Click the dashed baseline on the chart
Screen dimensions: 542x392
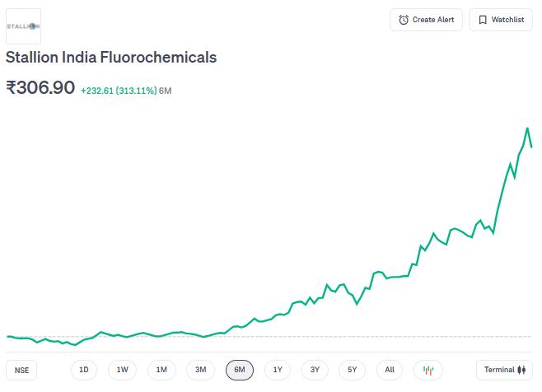click(329, 337)
